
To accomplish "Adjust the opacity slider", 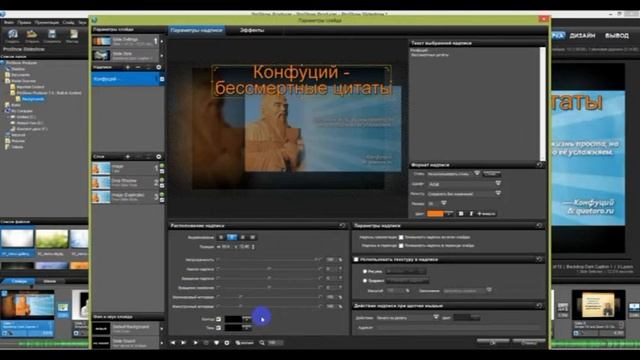I will 268,260.
